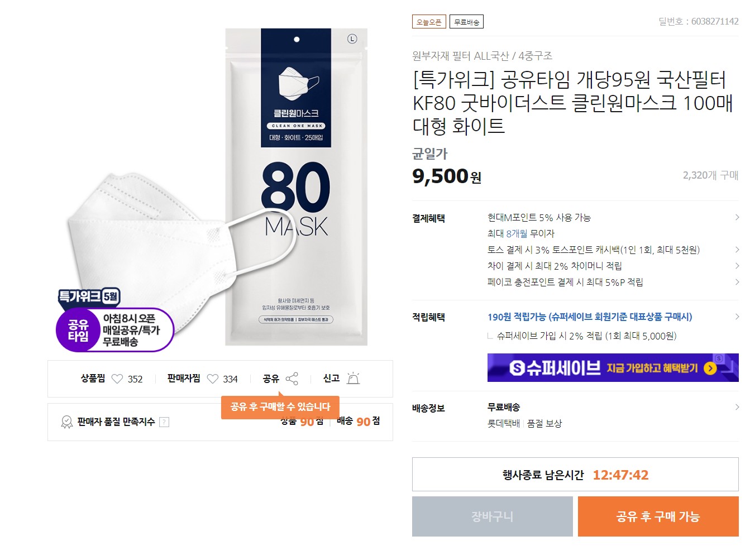
Task: Open the 공유 share icon
Action: pos(291,377)
